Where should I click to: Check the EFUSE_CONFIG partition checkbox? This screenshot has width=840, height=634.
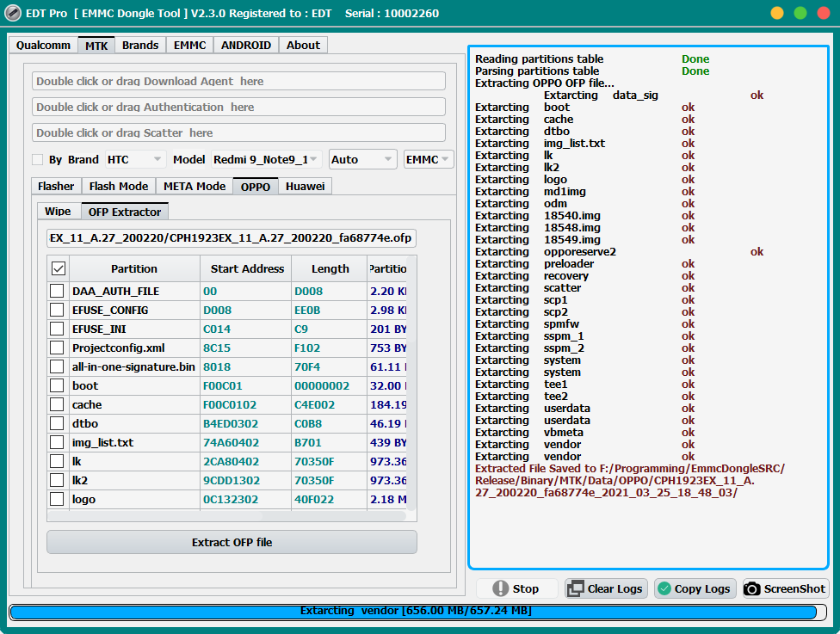point(57,310)
